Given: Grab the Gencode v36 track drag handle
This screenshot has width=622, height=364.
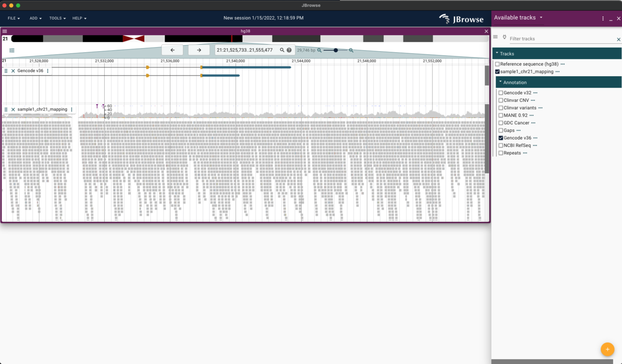Looking at the screenshot, I should [x=6, y=71].
